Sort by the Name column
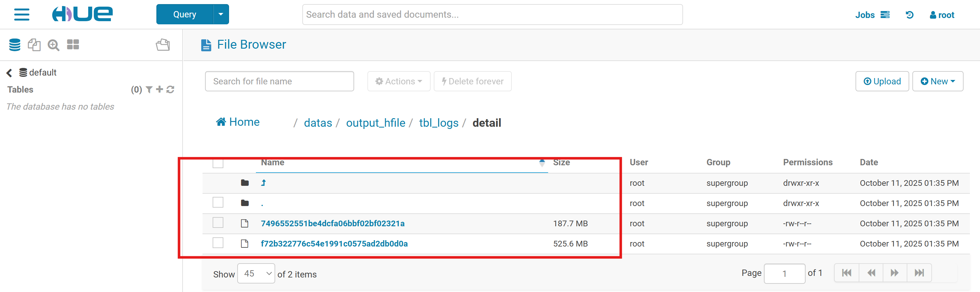The height and width of the screenshot is (292, 980). (273, 162)
